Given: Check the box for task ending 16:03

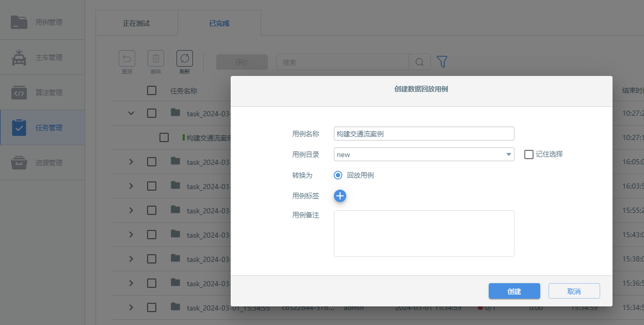Looking at the screenshot, I should click(152, 186).
